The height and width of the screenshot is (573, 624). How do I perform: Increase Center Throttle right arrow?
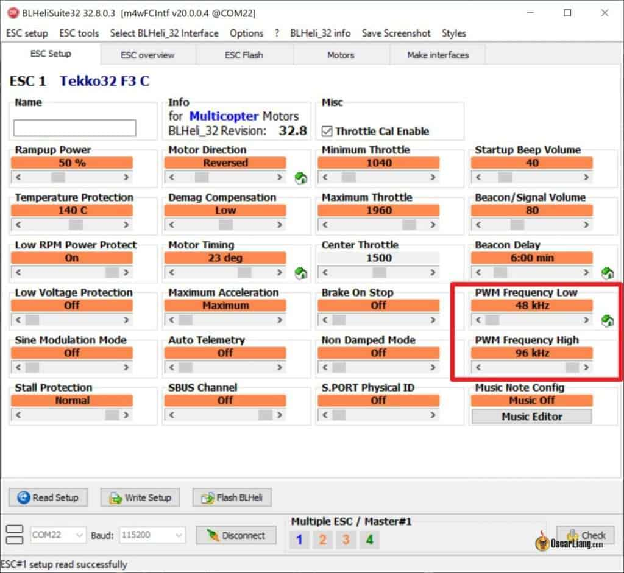point(433,273)
